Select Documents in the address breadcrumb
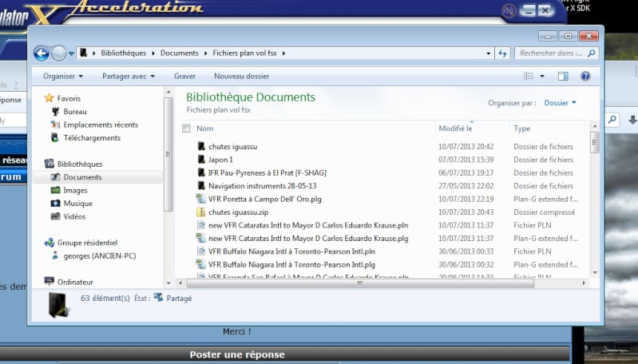 pos(180,53)
